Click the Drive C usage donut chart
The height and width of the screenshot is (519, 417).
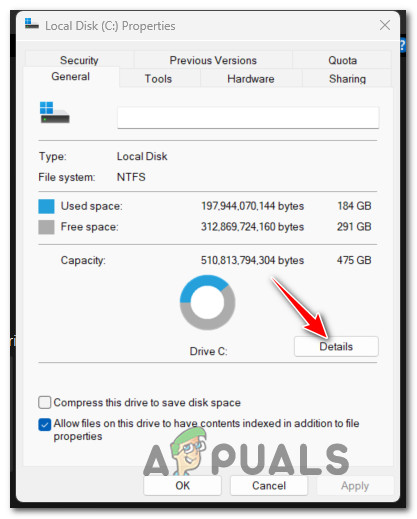pos(207,302)
